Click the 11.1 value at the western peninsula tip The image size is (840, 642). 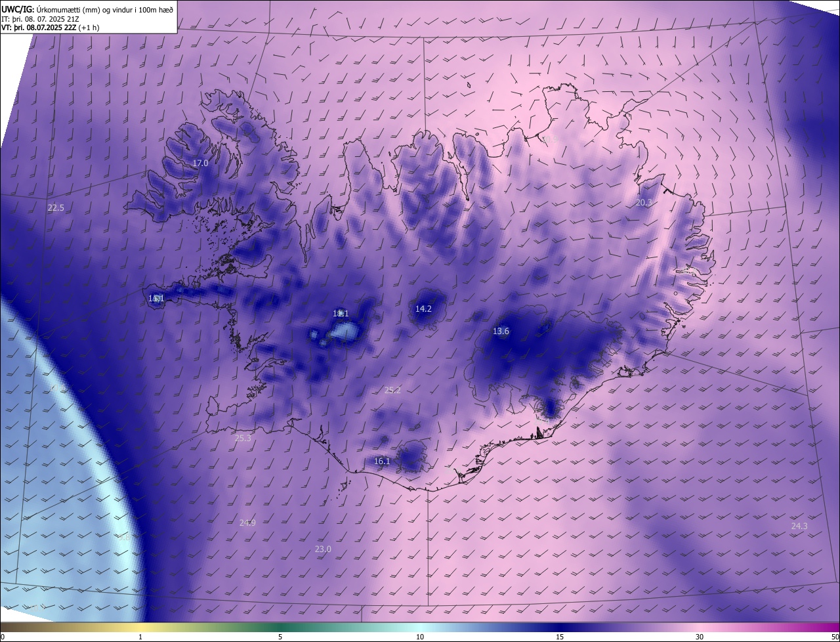(x=156, y=299)
